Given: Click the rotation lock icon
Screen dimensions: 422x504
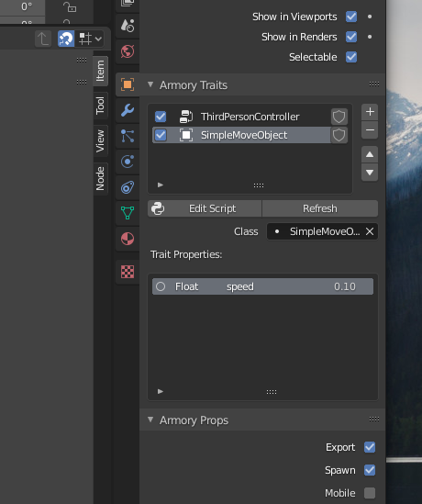Looking at the screenshot, I should 70,6.
